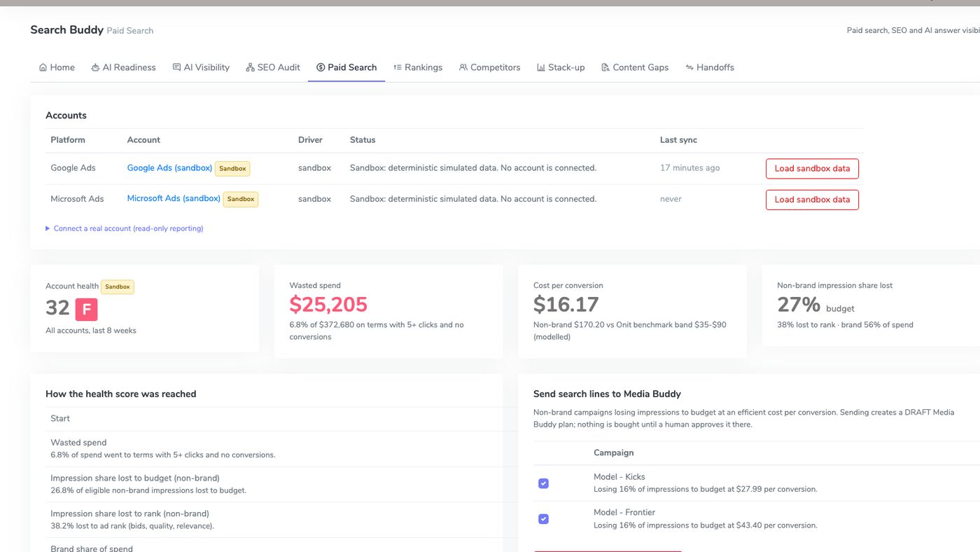Click the Last sync column header

(678, 140)
